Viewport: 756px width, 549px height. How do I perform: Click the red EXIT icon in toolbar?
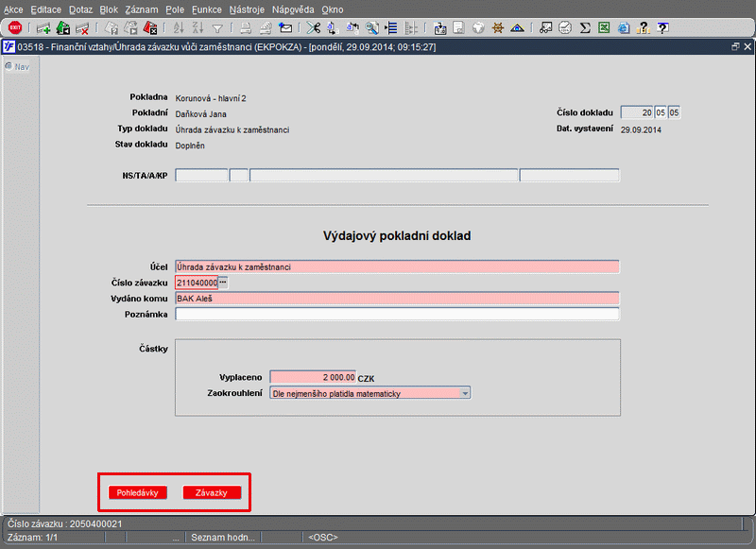(15, 28)
